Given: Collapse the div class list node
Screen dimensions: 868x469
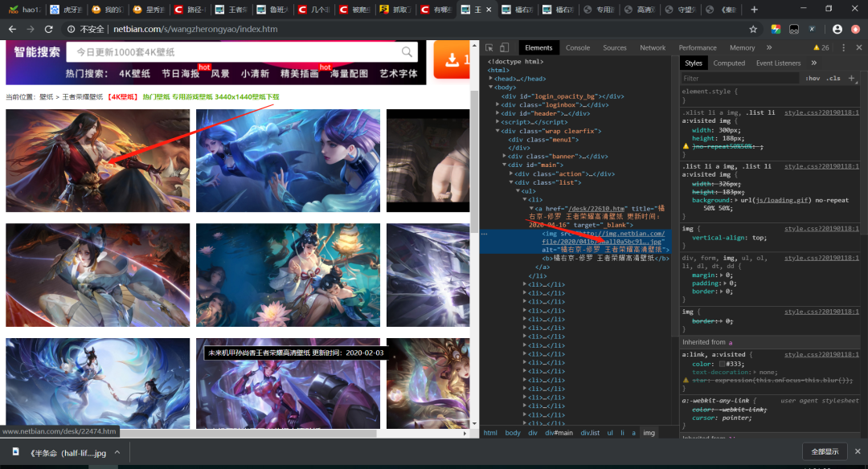Looking at the screenshot, I should point(510,182).
